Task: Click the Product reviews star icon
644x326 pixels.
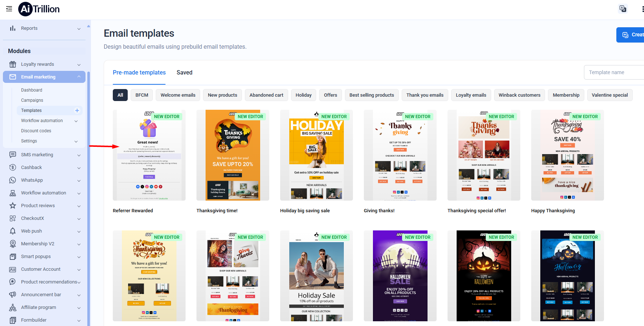Action: pos(13,206)
